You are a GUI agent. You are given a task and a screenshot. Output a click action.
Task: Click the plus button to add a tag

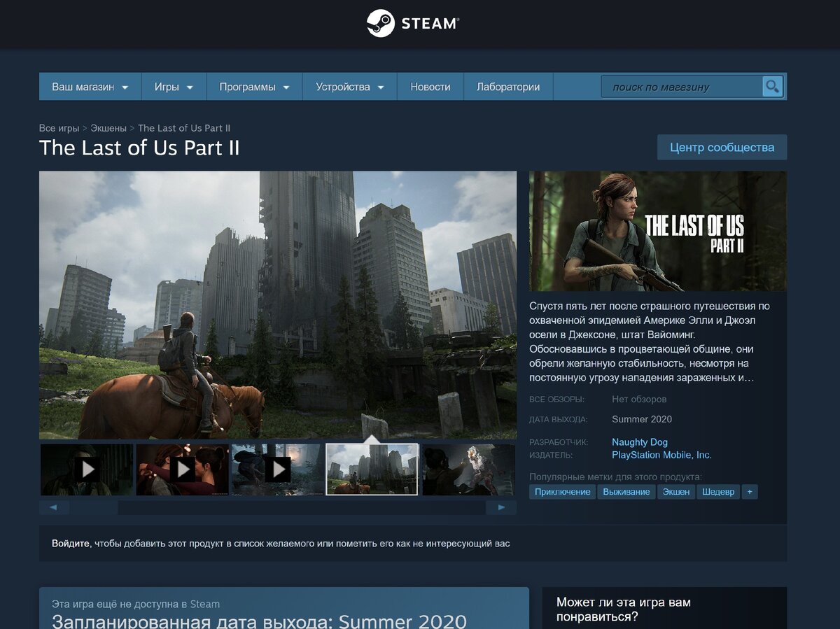pos(750,492)
